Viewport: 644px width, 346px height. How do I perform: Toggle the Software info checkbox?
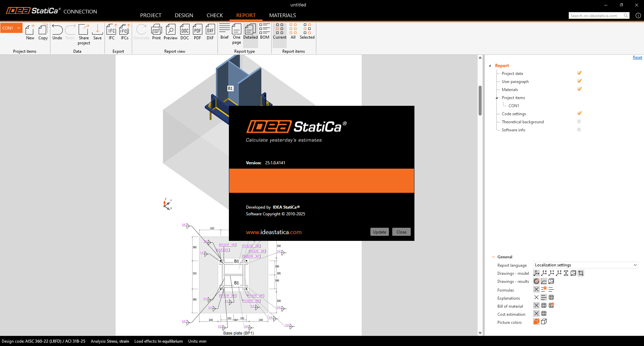click(579, 130)
